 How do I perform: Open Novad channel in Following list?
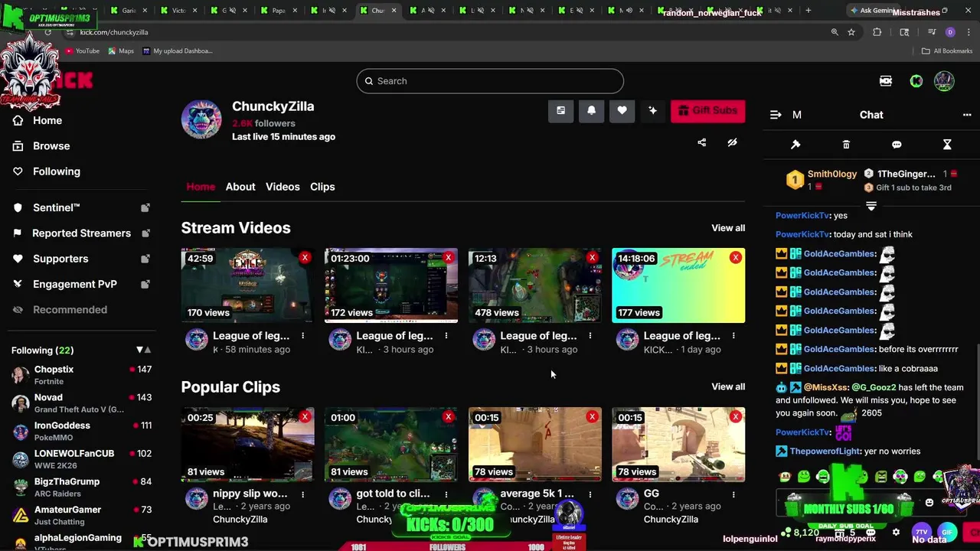(80, 403)
